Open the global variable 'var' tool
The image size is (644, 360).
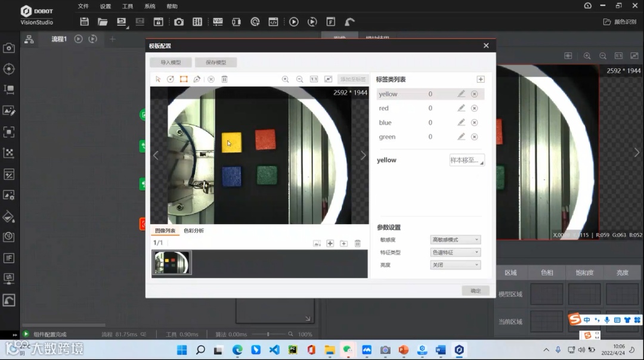point(218,22)
